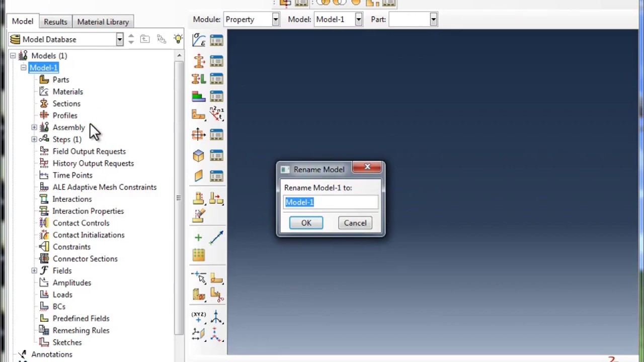The height and width of the screenshot is (362, 644).
Task: Select Interaction Properties tree item
Action: pyautogui.click(x=88, y=211)
